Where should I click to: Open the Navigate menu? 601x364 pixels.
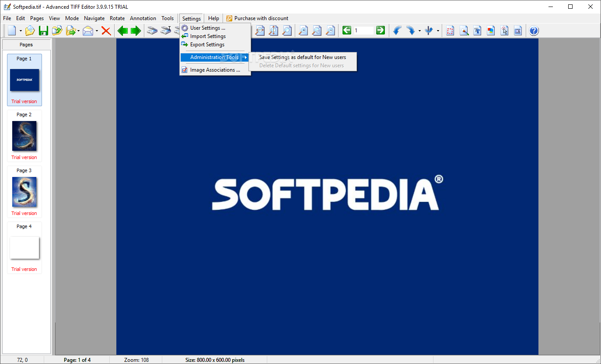(94, 18)
